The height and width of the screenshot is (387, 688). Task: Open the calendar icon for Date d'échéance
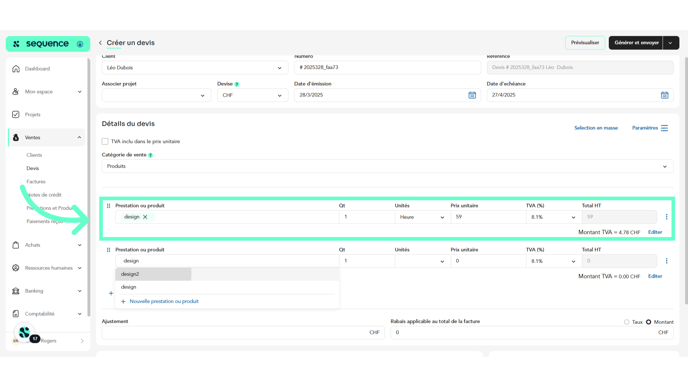664,95
